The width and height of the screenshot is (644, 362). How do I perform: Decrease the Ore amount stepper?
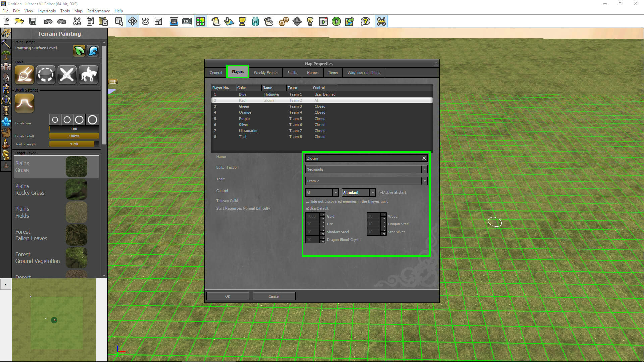point(323,226)
